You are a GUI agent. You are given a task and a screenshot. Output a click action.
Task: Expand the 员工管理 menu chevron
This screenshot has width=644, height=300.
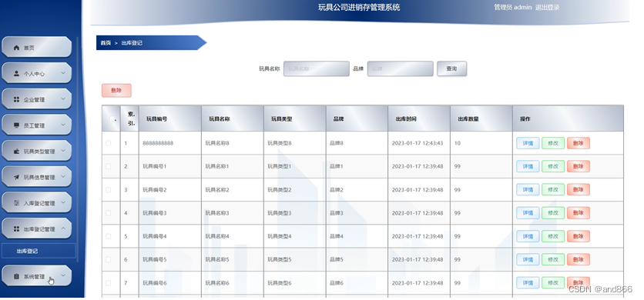(63, 125)
